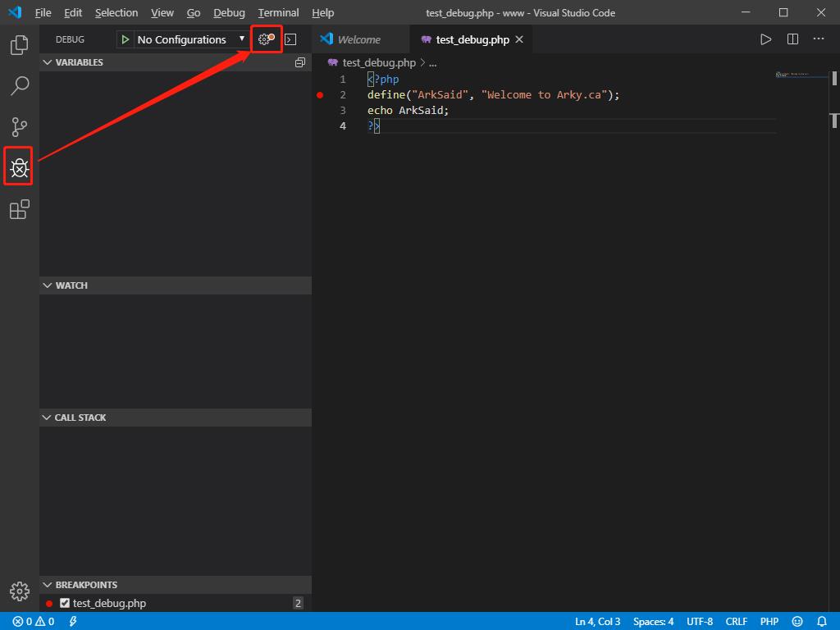The width and height of the screenshot is (840, 630).
Task: Toggle the test_debug.php breakpoint checkbox
Action: pos(65,603)
